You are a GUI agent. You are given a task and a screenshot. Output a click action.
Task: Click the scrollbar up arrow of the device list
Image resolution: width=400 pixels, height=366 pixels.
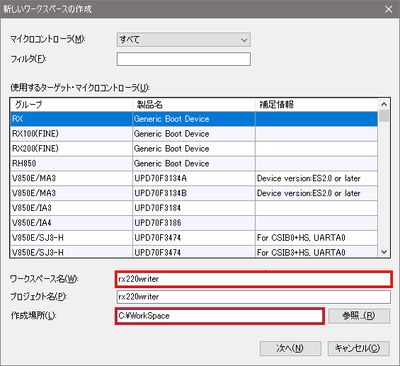tap(384, 104)
